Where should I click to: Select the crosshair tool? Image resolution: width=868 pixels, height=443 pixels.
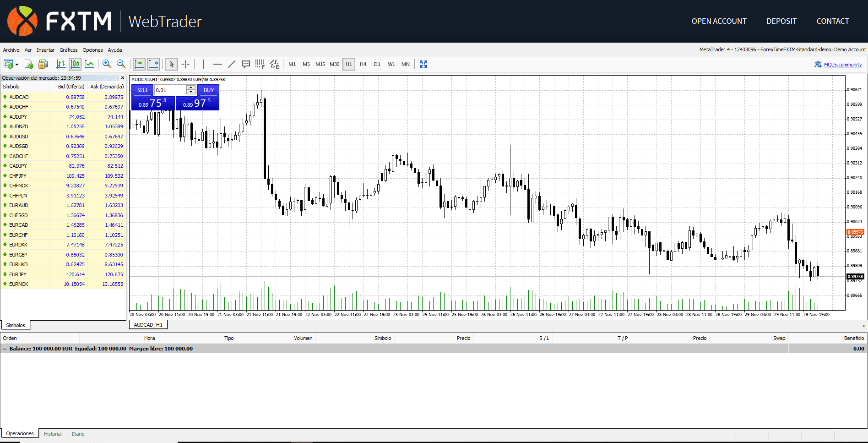pyautogui.click(x=185, y=64)
